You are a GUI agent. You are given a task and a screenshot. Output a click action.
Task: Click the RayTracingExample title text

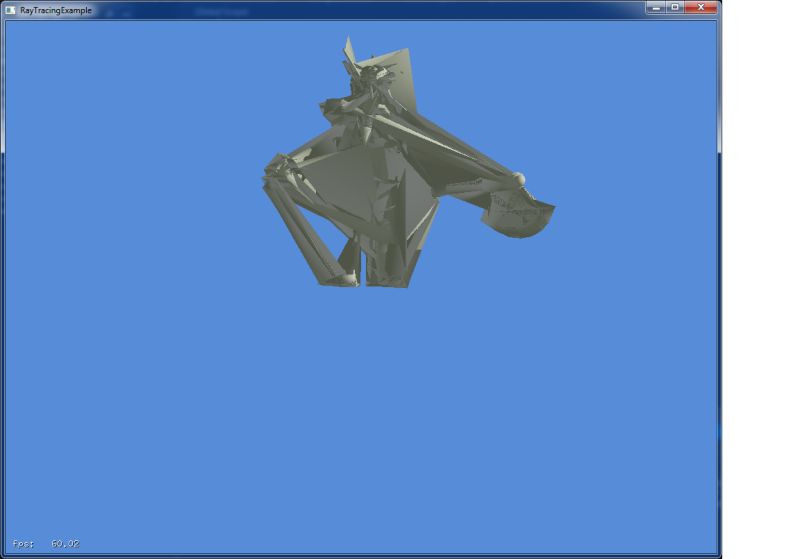click(x=56, y=10)
